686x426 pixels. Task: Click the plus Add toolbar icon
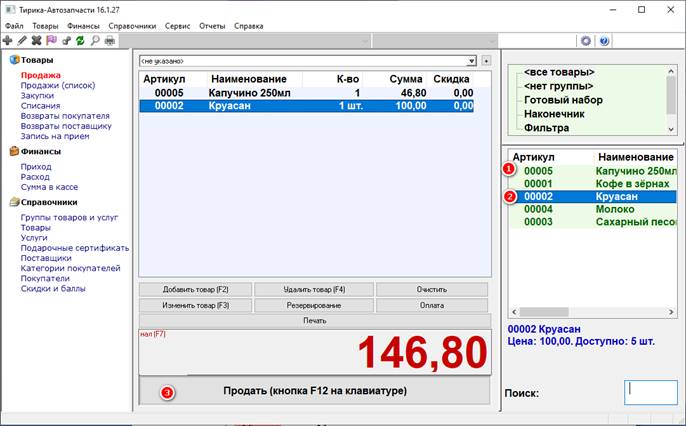point(7,41)
